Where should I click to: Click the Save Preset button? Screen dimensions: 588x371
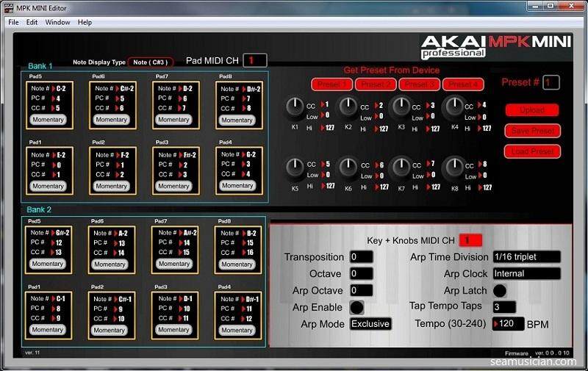click(x=532, y=131)
